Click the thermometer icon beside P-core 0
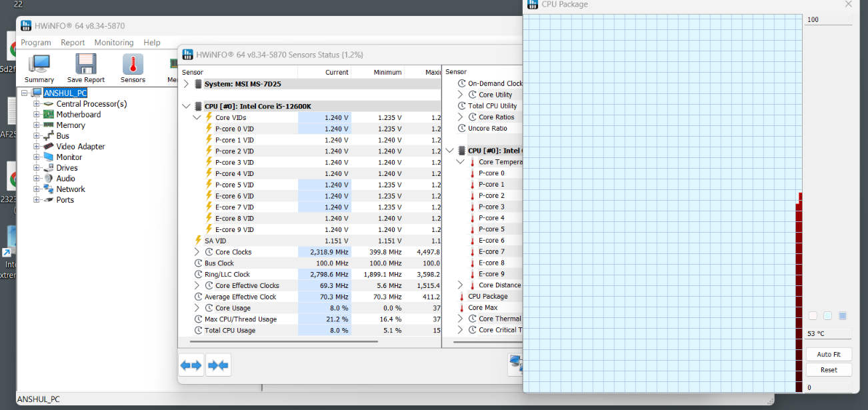Viewport: 868px width, 410px height. 473,173
